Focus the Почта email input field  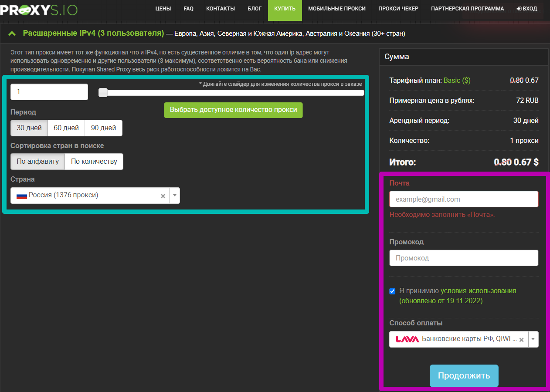464,199
